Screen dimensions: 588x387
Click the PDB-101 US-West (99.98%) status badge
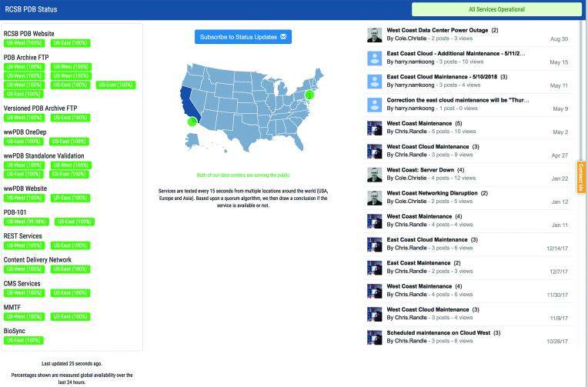coord(25,222)
